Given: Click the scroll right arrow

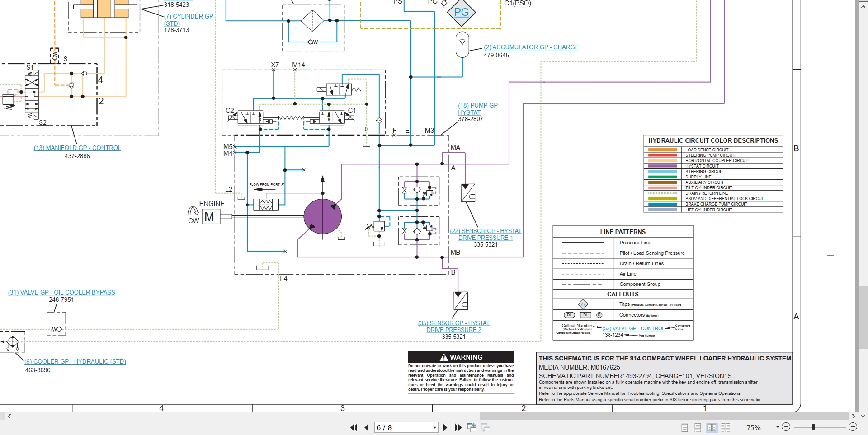Looking at the screenshot, I should [x=854, y=416].
